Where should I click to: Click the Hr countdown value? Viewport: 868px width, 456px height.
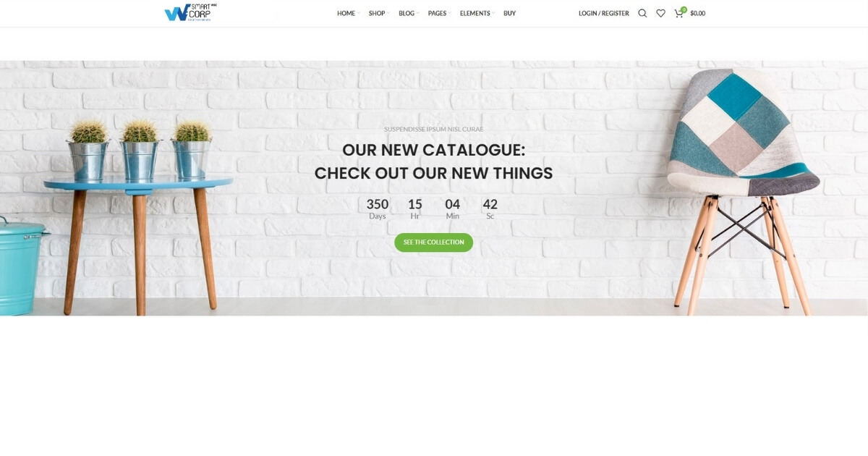pos(415,208)
